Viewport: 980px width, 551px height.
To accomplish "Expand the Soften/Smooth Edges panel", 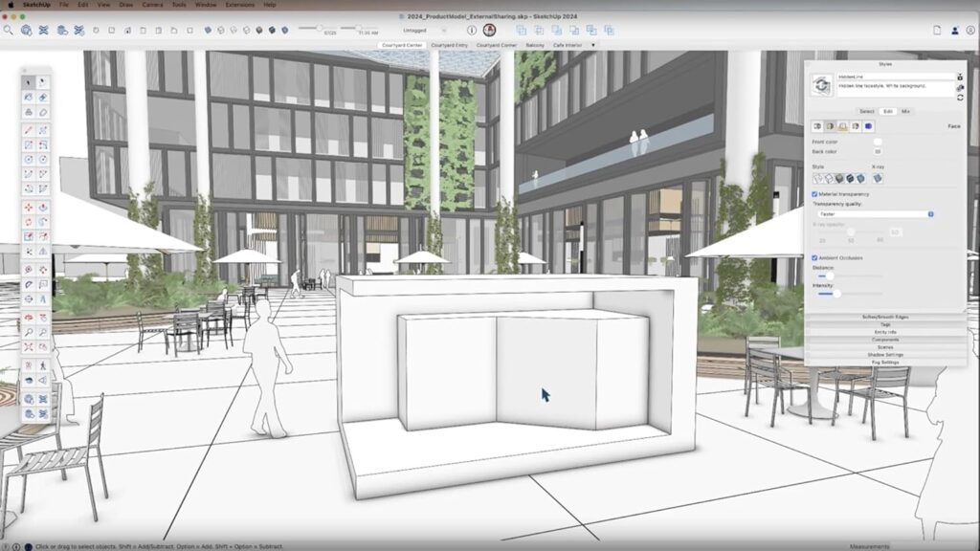I will point(884,317).
